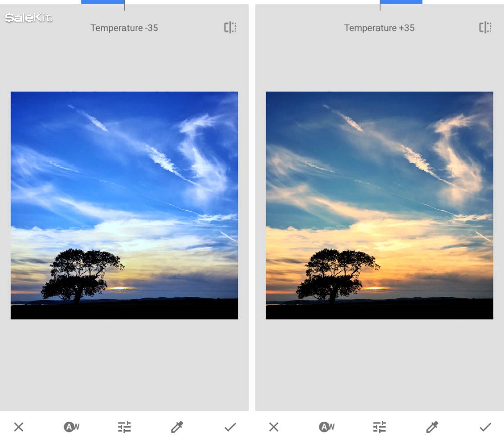The width and height of the screenshot is (504, 443).
Task: Toggle the compare icon beside Temperature -35
Action: (x=230, y=27)
